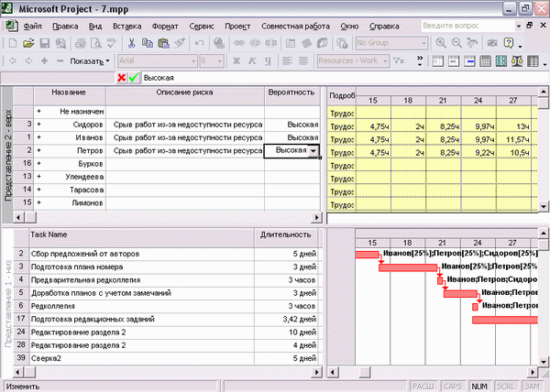Click the Split Task icon

(x=270, y=43)
